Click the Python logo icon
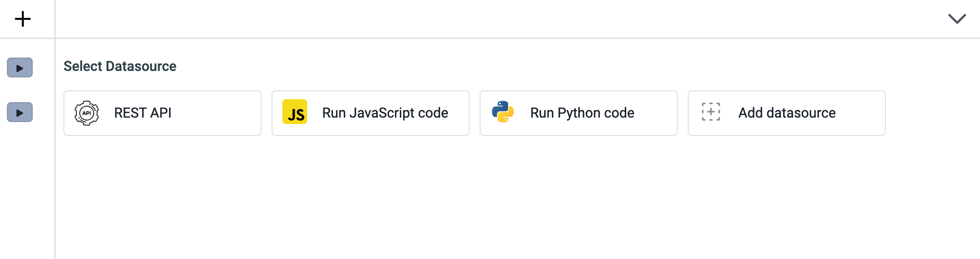This screenshot has width=980, height=259. (x=502, y=112)
